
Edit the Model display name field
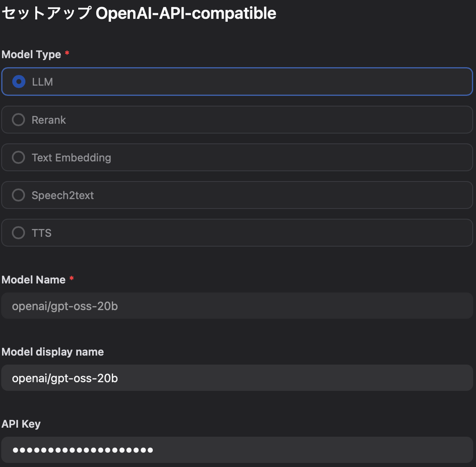(x=237, y=378)
